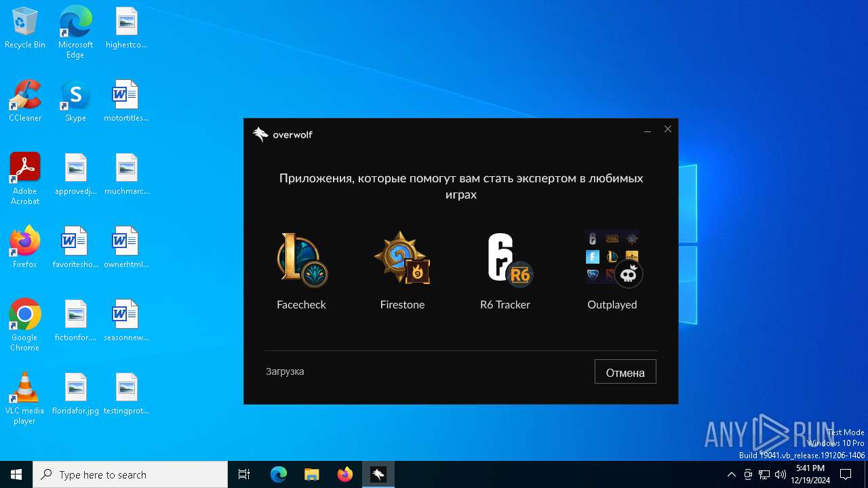This screenshot has width=868, height=488.
Task: Open Task View on the taskbar
Action: click(x=244, y=474)
